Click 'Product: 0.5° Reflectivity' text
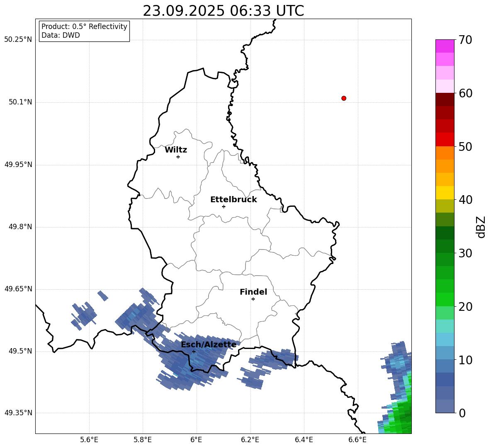 [84, 27]
